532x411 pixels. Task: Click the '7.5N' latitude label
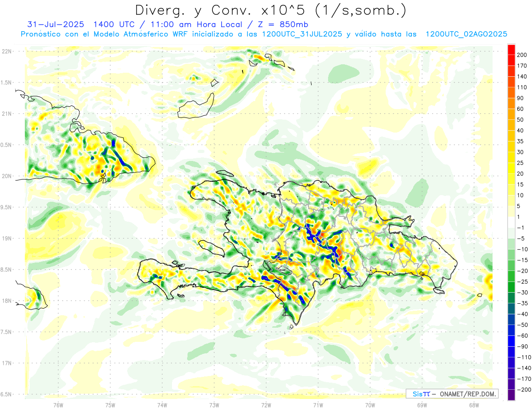click(6, 332)
